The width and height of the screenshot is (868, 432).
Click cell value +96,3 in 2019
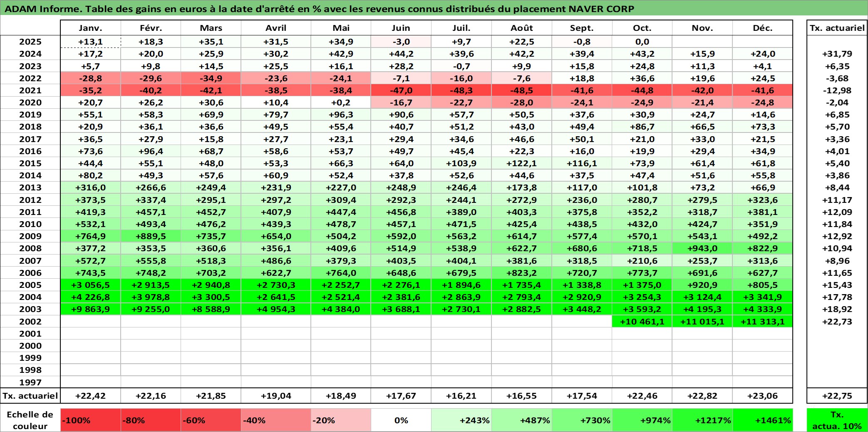(x=341, y=115)
